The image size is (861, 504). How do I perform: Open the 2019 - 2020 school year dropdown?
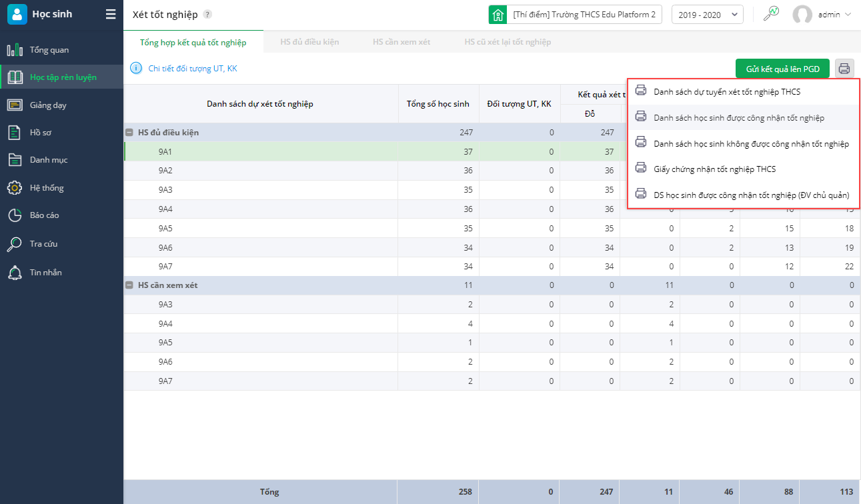coord(707,15)
